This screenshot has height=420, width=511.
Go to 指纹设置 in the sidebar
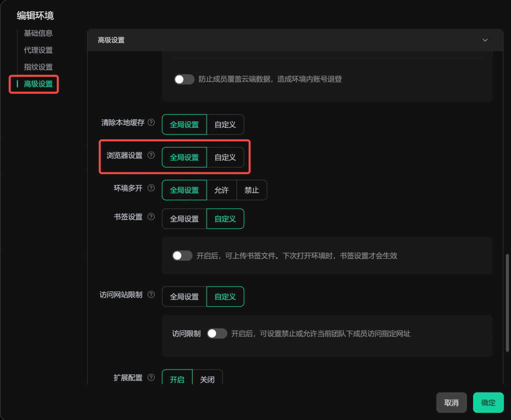click(38, 67)
